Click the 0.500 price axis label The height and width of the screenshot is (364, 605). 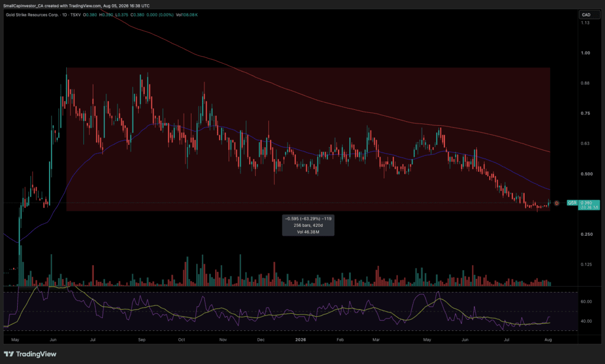(x=587, y=174)
